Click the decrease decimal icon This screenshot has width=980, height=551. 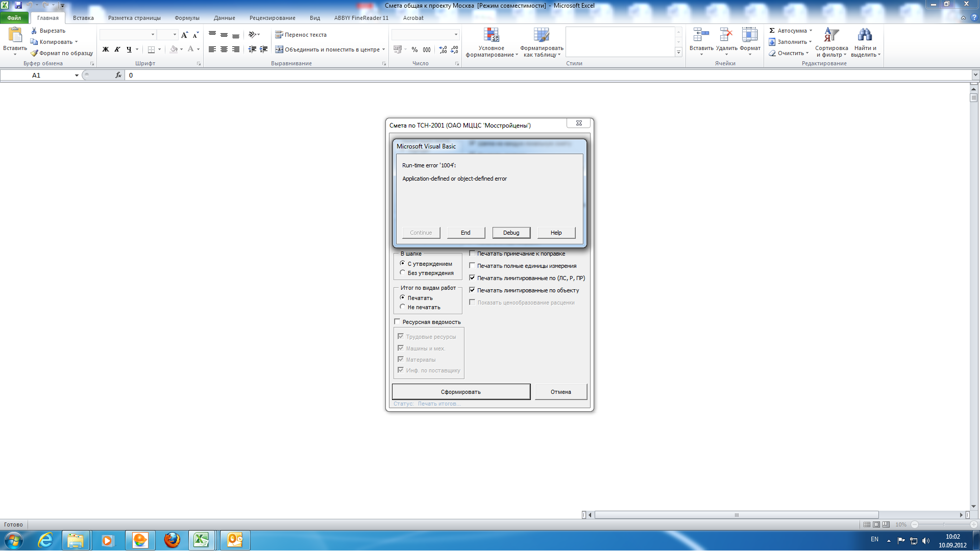454,49
